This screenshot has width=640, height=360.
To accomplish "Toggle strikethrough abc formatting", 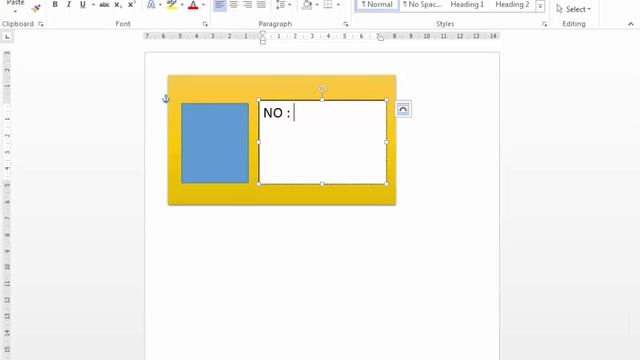I will click(x=104, y=4).
